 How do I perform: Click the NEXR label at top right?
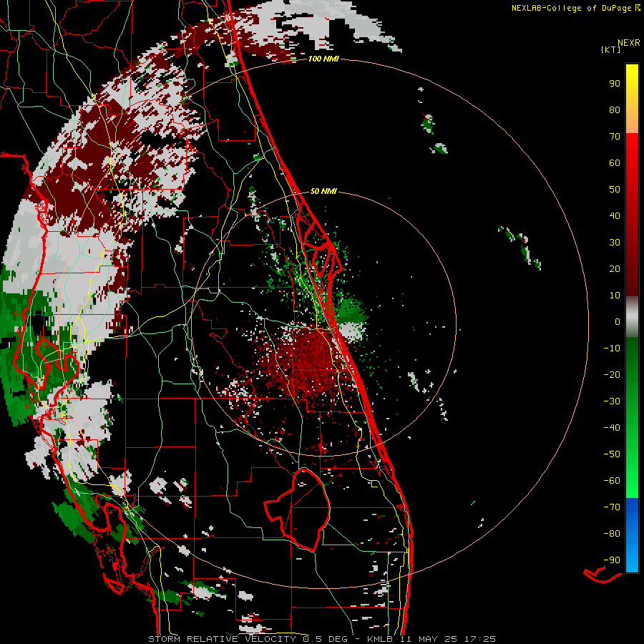point(629,43)
